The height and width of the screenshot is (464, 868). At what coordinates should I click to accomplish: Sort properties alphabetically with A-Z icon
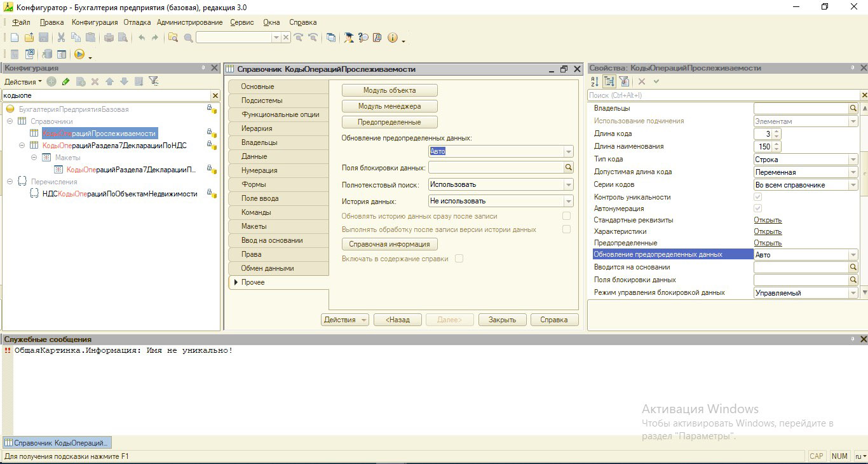595,81
